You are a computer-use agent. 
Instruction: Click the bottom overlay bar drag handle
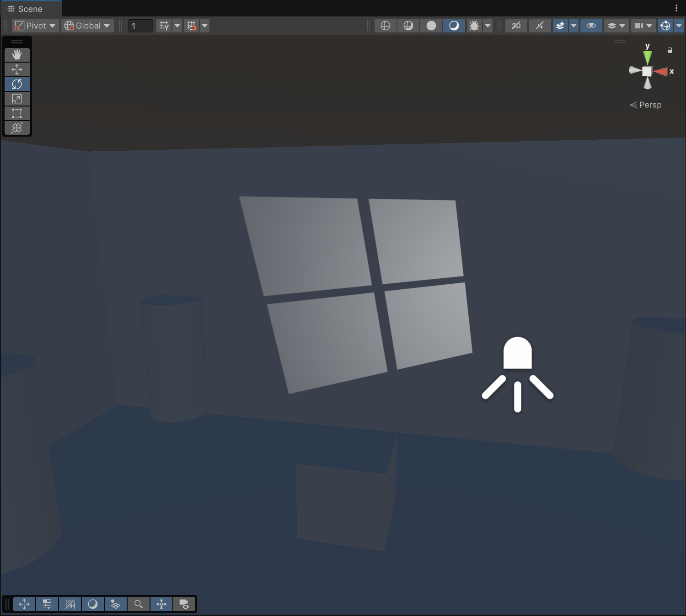(7, 604)
